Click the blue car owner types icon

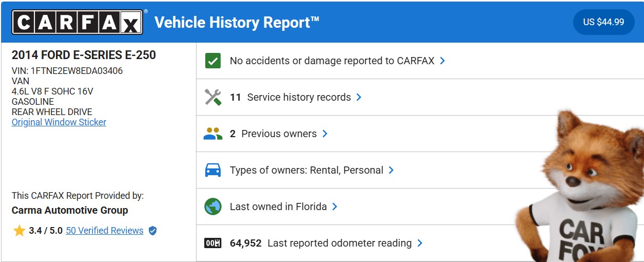point(212,170)
